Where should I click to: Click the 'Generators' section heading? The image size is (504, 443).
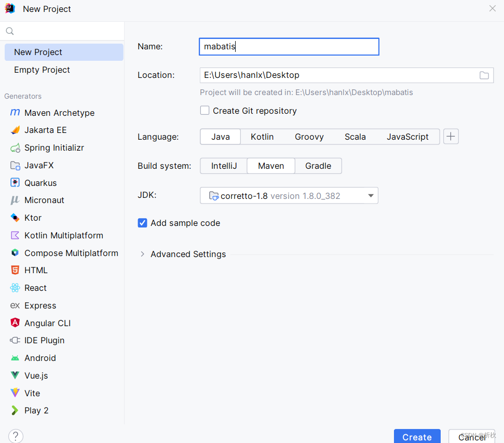tap(23, 96)
